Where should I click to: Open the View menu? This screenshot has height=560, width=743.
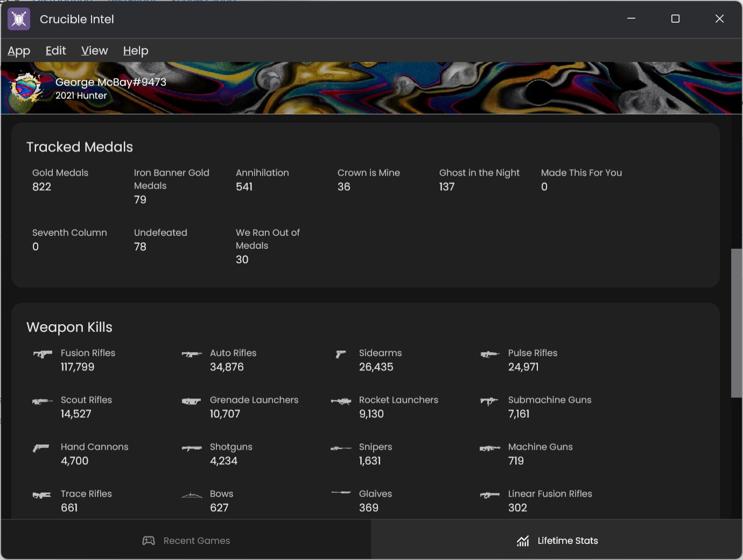coord(95,51)
